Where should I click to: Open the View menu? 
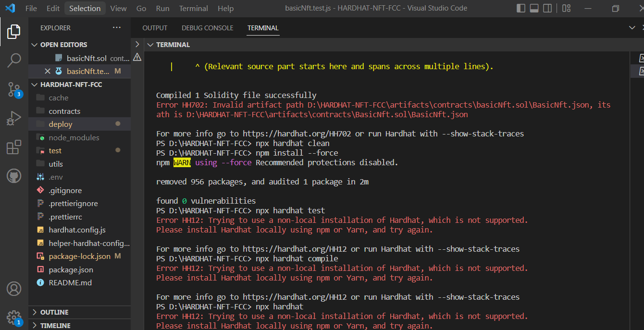pos(118,8)
